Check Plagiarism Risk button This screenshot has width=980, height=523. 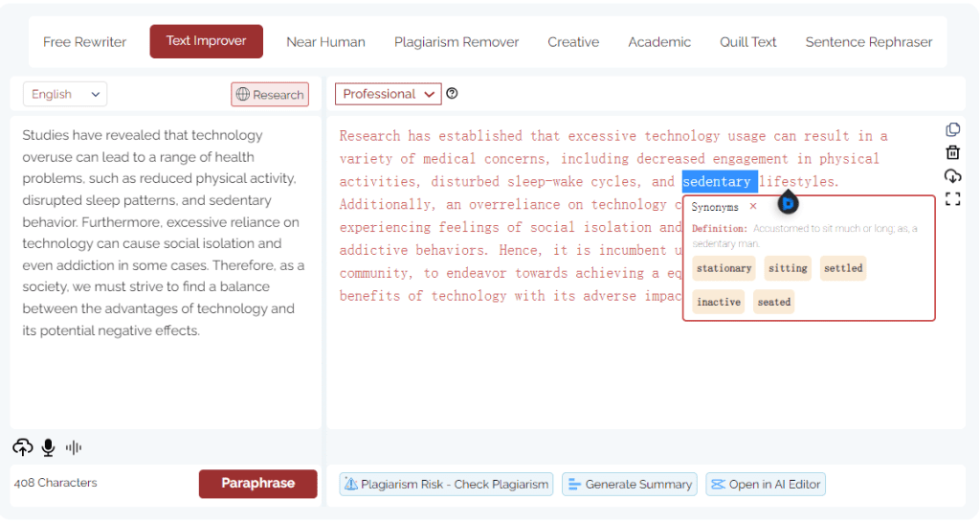coord(446,485)
